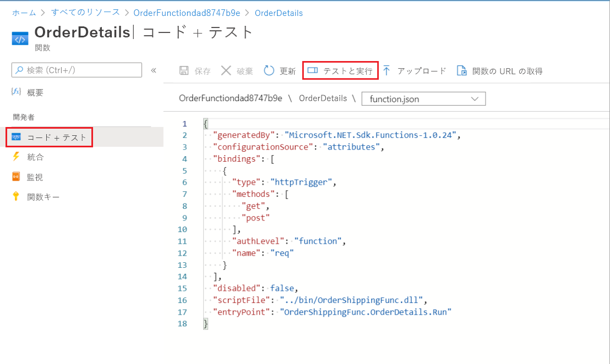The image size is (610, 364).
Task: Click the "req" name value
Action: [282, 253]
